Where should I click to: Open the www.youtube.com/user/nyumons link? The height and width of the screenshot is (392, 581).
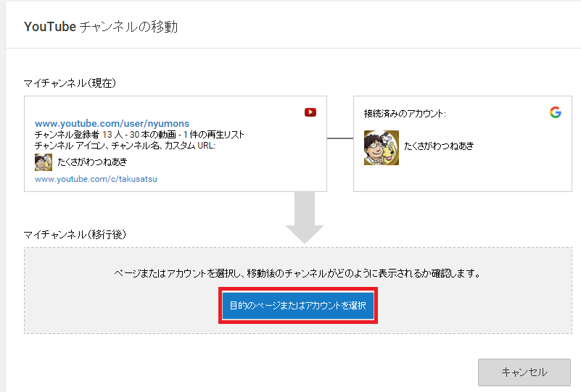pos(112,123)
